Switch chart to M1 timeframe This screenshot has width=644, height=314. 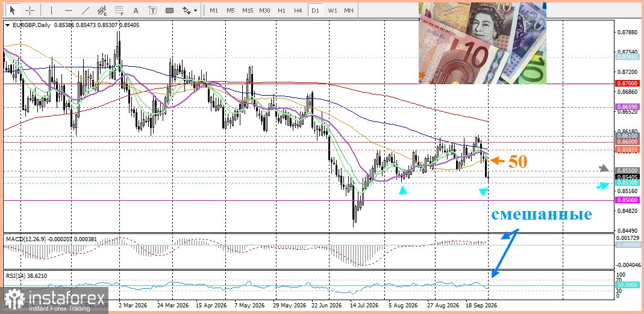[x=214, y=10]
